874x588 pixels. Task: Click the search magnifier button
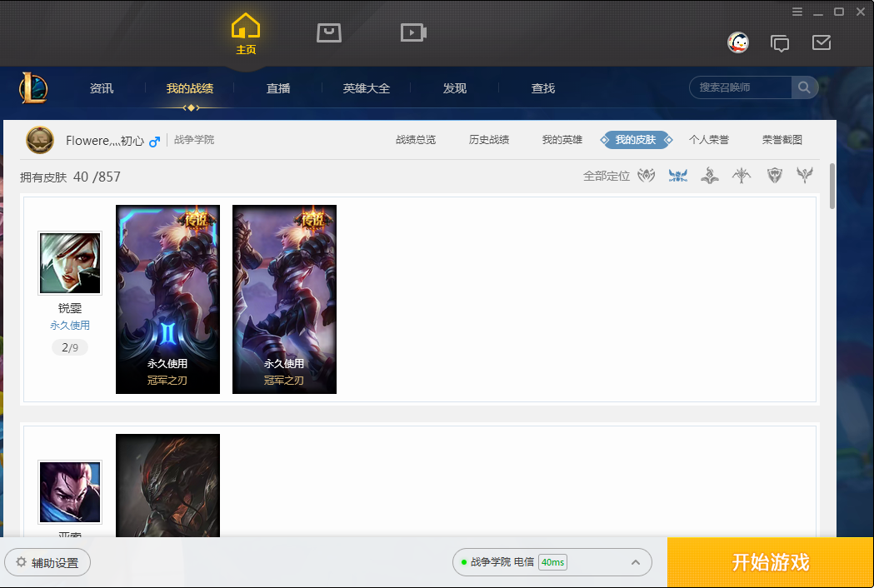click(x=804, y=87)
